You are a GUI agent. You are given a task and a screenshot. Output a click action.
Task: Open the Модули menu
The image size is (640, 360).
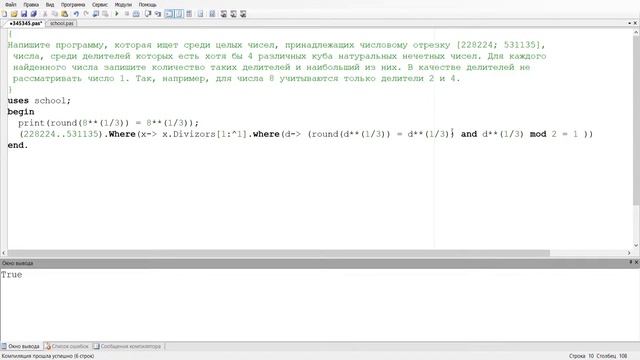point(123,4)
